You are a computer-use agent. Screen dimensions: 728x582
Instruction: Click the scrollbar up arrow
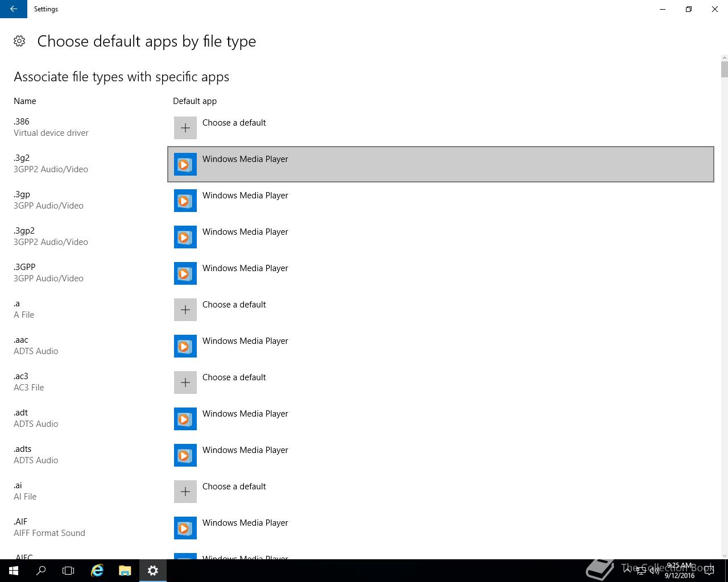(x=724, y=58)
